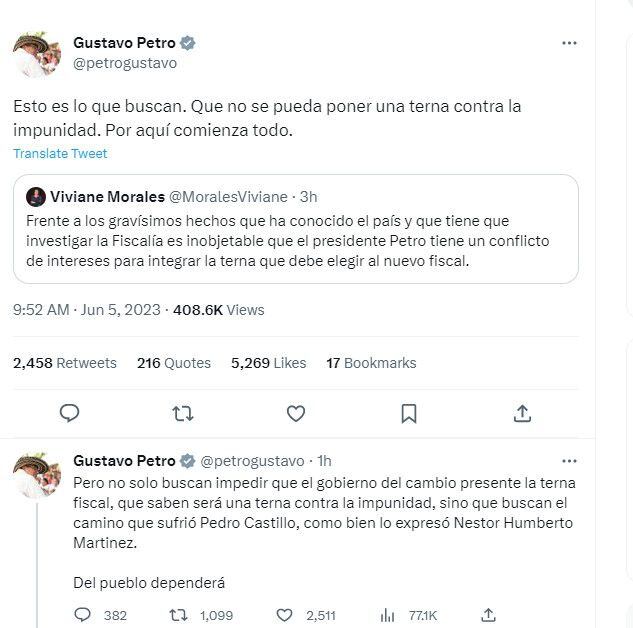Open Viviane Morales's small avatar
Viewport: 633px width, 628px height.
[x=35, y=196]
